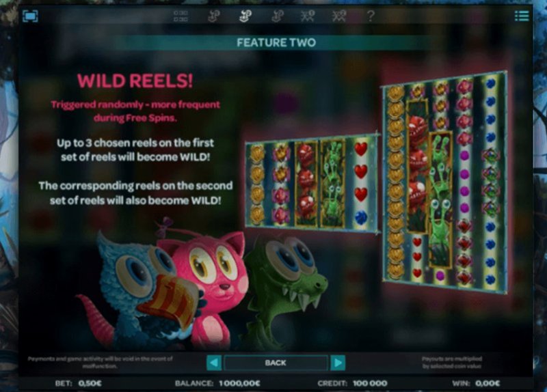Select the highlighted Feature Two icon
The image size is (547, 392).
[x=245, y=16]
